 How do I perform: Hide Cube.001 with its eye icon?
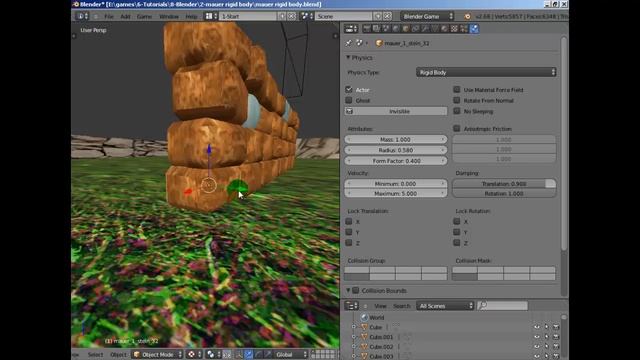point(537,337)
